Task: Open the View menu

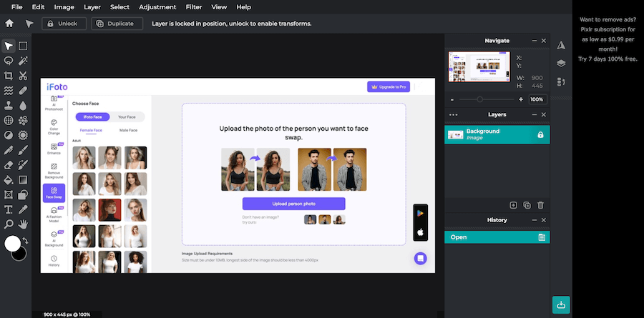Action: pyautogui.click(x=219, y=7)
